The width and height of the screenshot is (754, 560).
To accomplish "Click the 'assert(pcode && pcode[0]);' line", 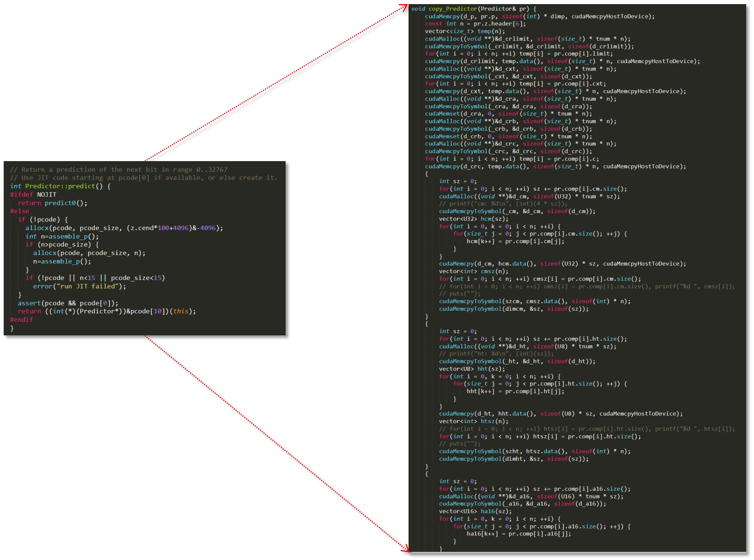I will [68, 303].
